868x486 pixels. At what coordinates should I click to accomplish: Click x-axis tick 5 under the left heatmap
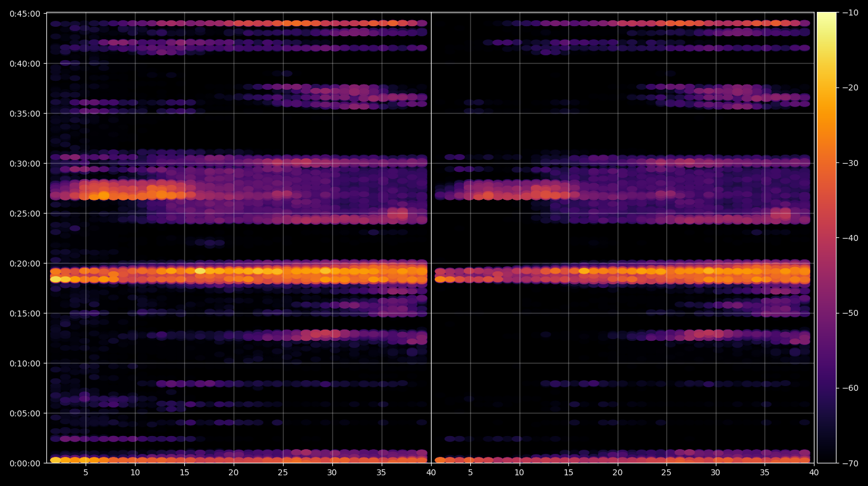[x=86, y=473]
